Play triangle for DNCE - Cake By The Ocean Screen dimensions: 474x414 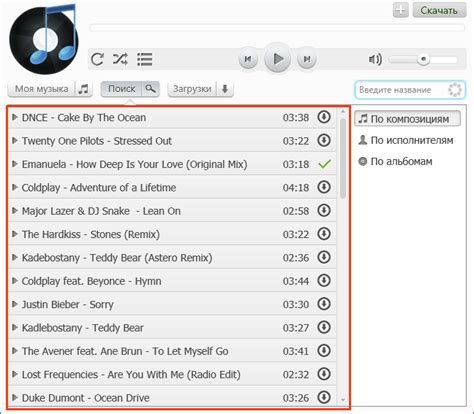pyautogui.click(x=15, y=117)
